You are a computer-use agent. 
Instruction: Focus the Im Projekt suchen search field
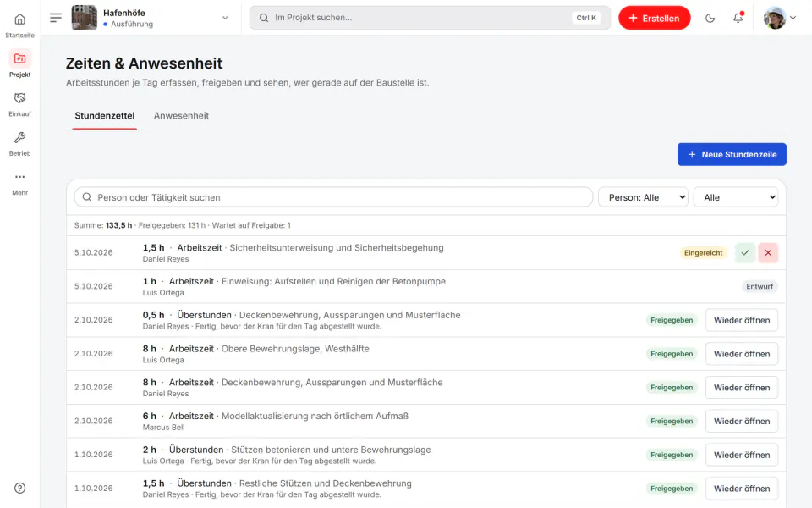pos(430,18)
